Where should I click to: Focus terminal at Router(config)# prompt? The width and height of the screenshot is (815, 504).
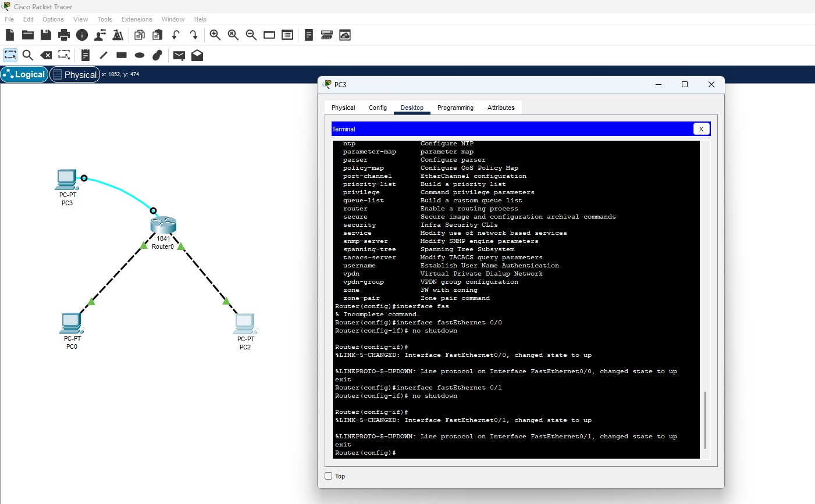(365, 453)
